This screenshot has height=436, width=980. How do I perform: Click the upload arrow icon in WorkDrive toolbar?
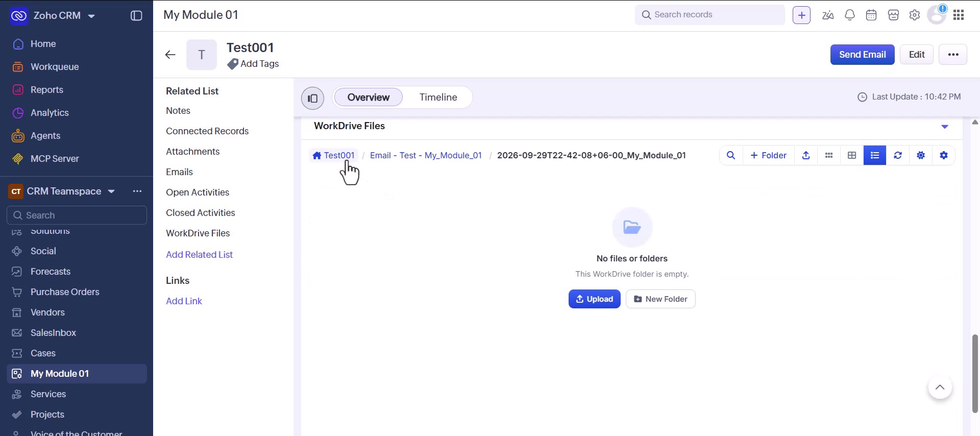pyautogui.click(x=806, y=155)
